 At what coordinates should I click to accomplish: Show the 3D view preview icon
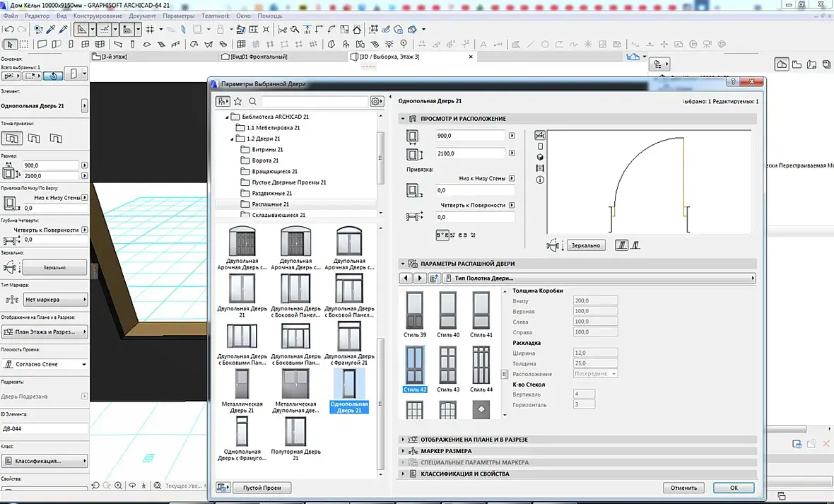(x=541, y=158)
